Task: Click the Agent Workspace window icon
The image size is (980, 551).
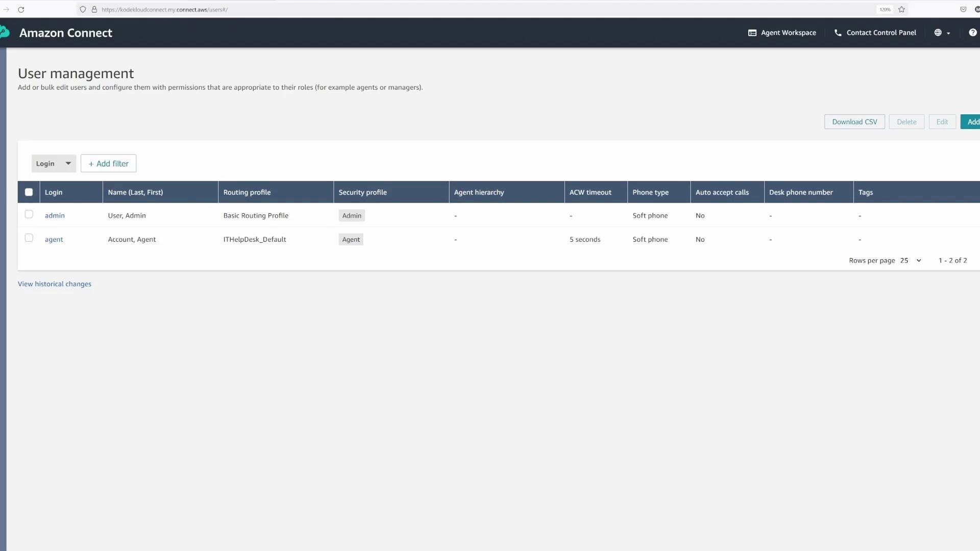Action: click(x=752, y=33)
